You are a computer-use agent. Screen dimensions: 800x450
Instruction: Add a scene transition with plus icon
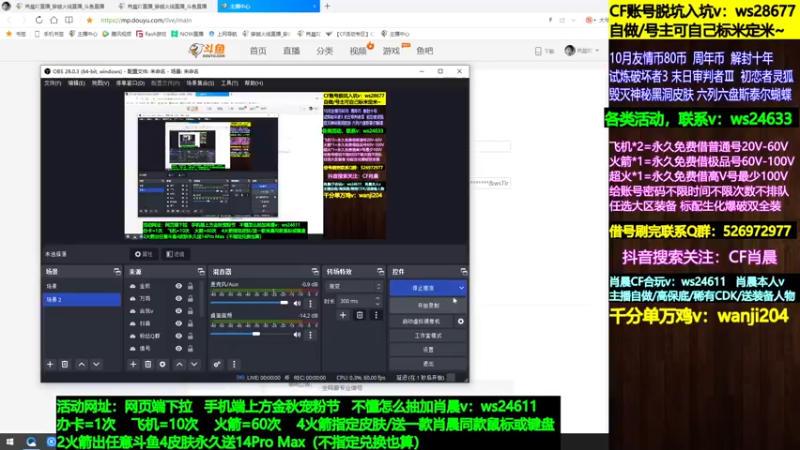pos(343,315)
